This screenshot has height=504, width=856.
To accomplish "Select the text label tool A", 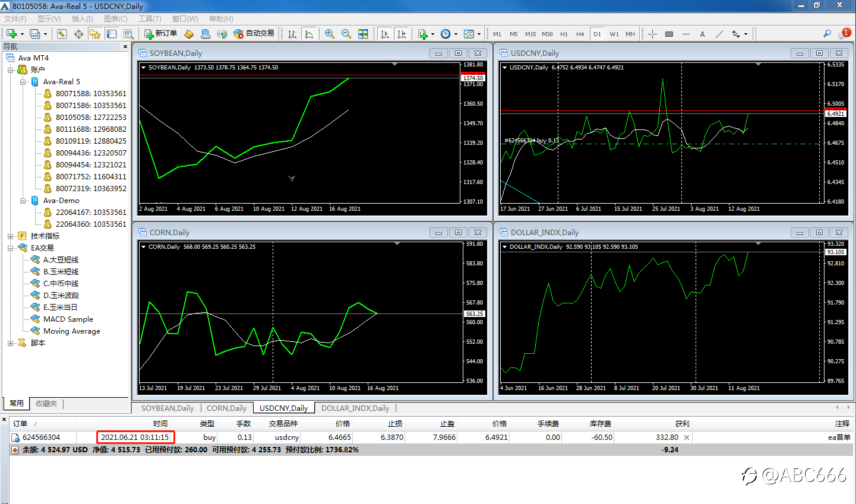I will click(x=702, y=34).
